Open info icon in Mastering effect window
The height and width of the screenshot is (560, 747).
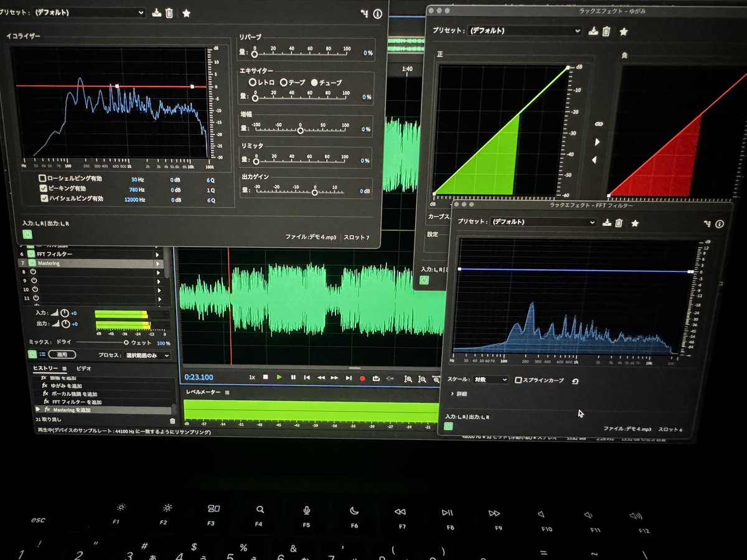pos(377,14)
